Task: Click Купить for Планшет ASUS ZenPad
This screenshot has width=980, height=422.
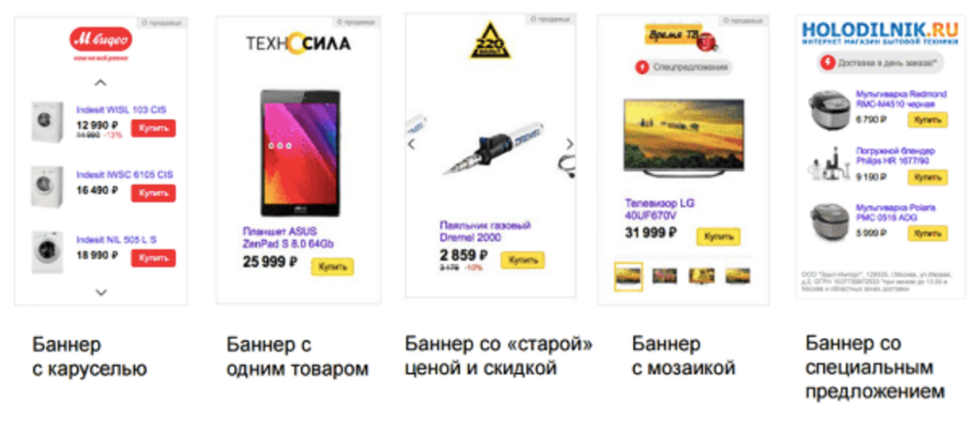Action: pos(332,266)
